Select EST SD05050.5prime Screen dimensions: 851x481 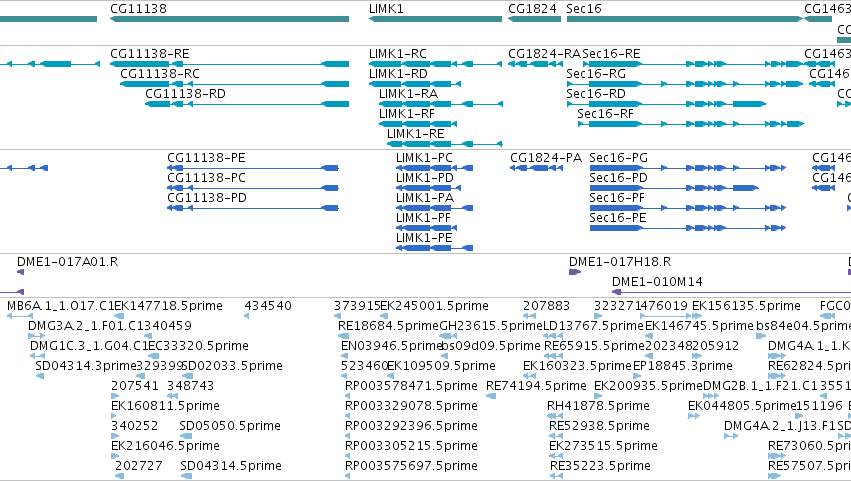pyautogui.click(x=186, y=436)
